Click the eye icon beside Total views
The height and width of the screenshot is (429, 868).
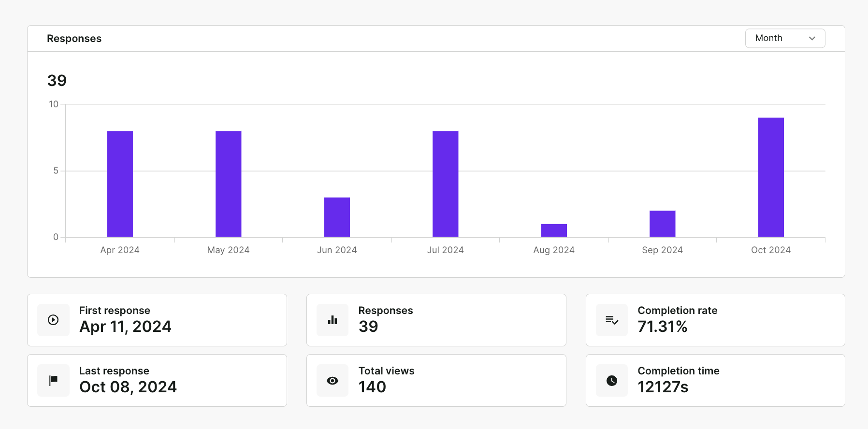coord(333,381)
